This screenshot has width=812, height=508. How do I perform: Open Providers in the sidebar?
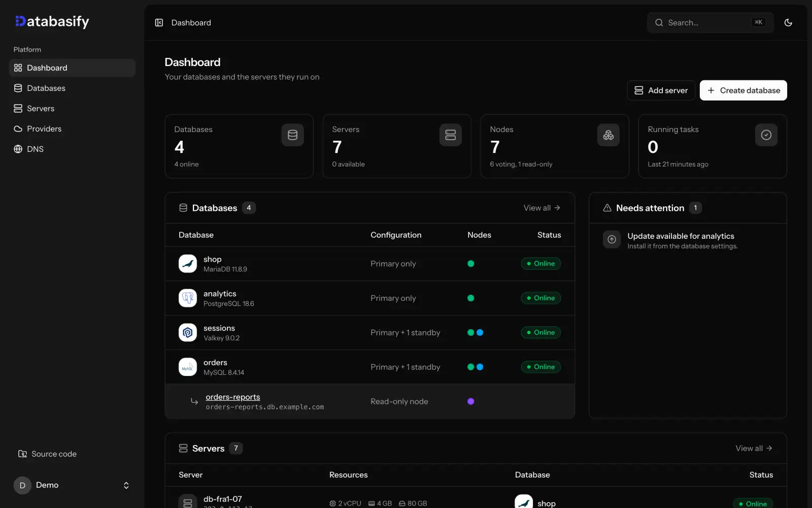pos(72,129)
